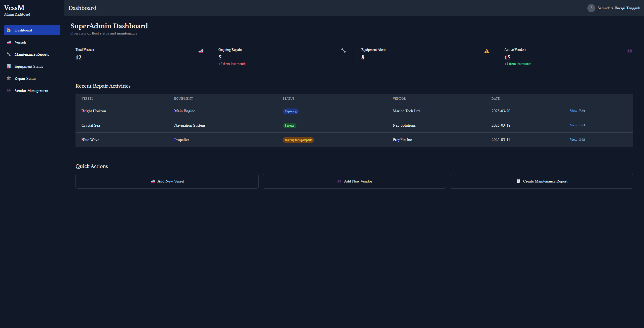Edit the Crystal Sea repair entry
The width and height of the screenshot is (644, 328).
pos(582,125)
